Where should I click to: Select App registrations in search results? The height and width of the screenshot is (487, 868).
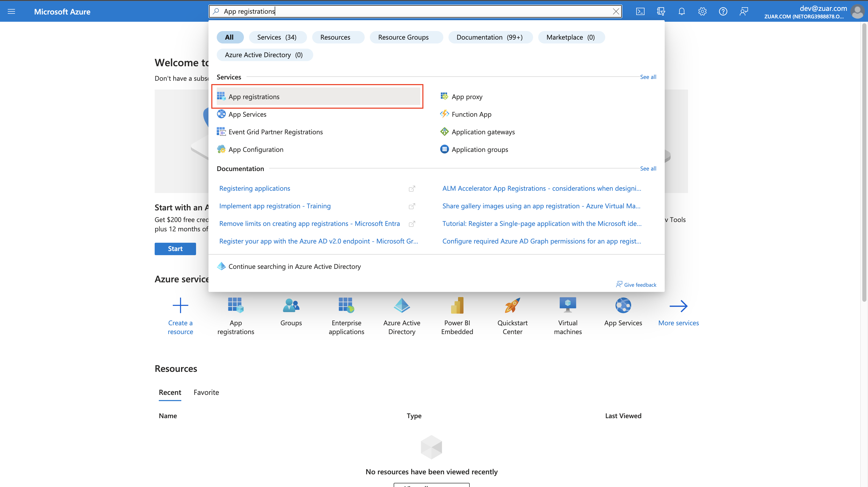tap(318, 96)
